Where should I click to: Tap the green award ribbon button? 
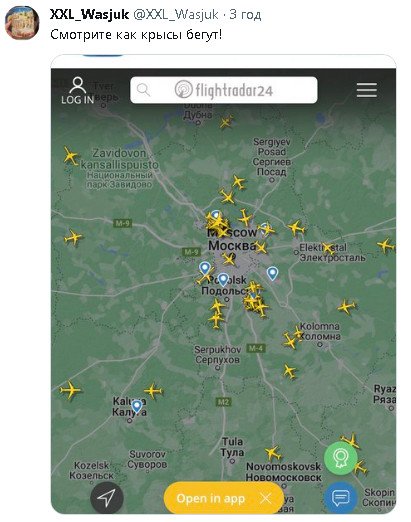pos(341,458)
